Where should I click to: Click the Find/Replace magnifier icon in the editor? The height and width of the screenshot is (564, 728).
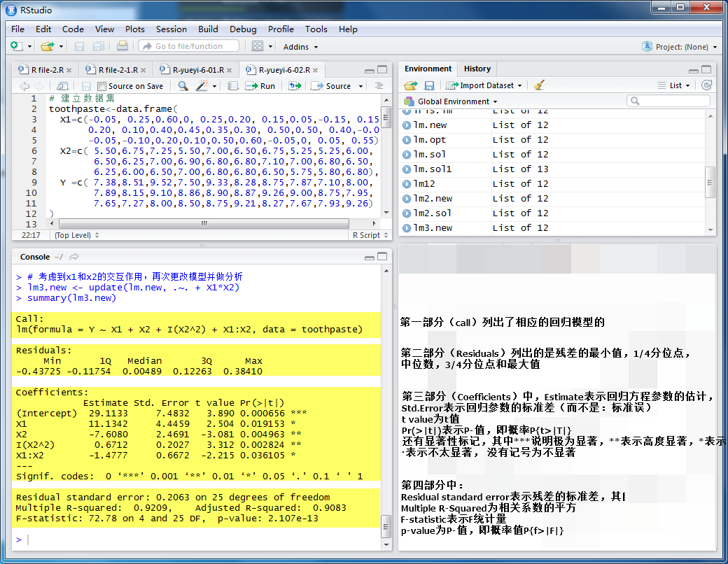[183, 86]
